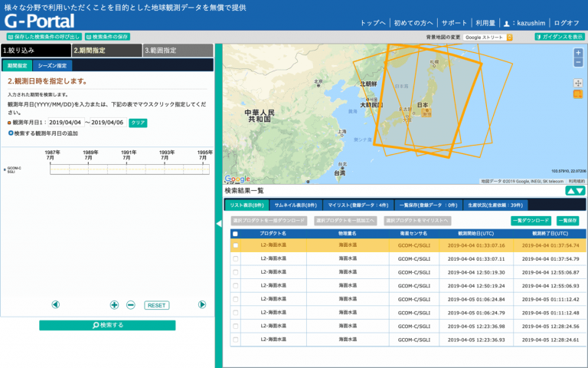
Task: Click 選択プロダクトを一括ダウンロード button
Action: pos(269,221)
